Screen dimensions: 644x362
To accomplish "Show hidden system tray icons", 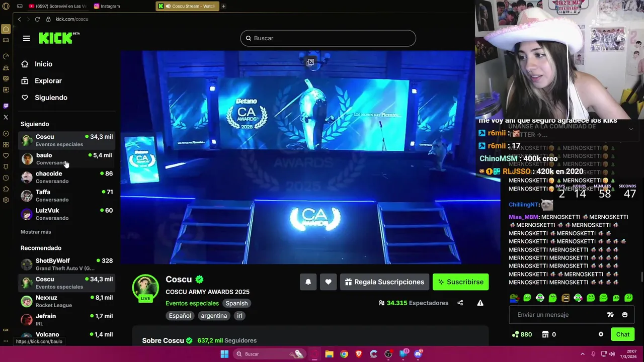I will (x=583, y=354).
